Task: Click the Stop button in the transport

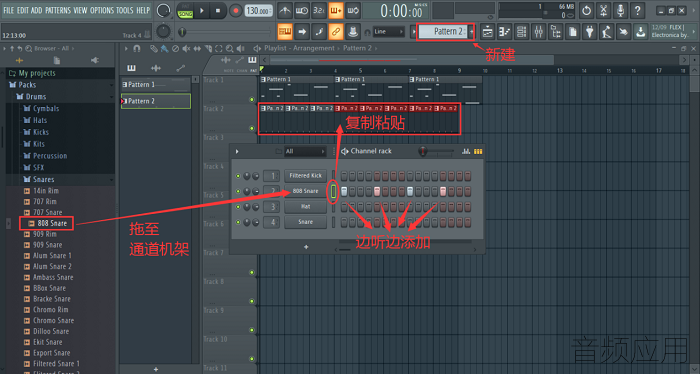Action: 218,11
